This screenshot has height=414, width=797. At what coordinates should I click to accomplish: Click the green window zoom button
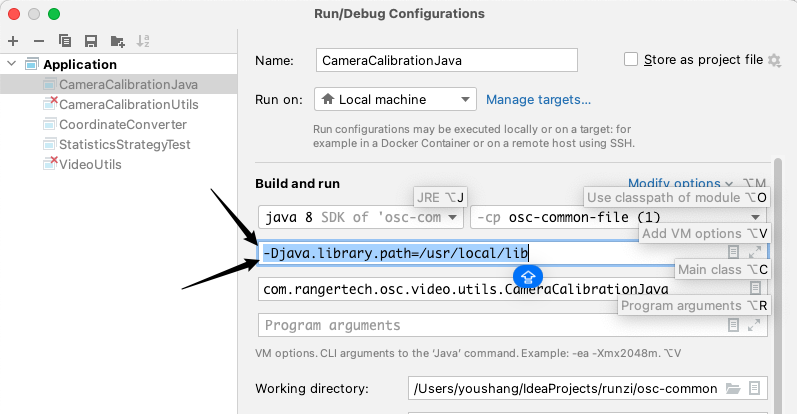click(54, 14)
